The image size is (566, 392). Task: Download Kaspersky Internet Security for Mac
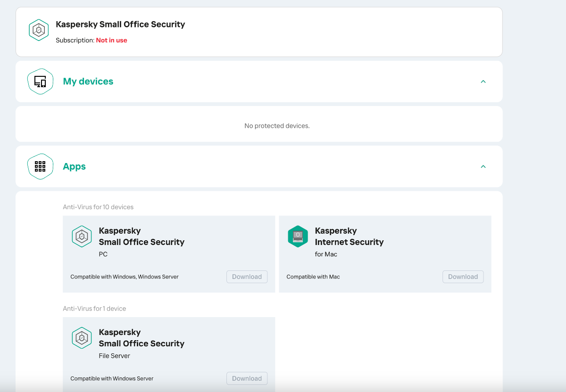[463, 277]
